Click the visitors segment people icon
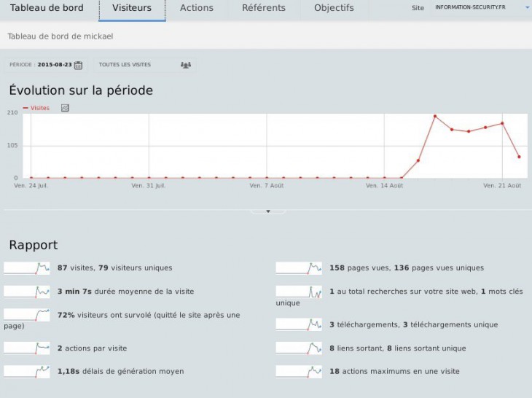This screenshot has width=532, height=398. coord(186,65)
